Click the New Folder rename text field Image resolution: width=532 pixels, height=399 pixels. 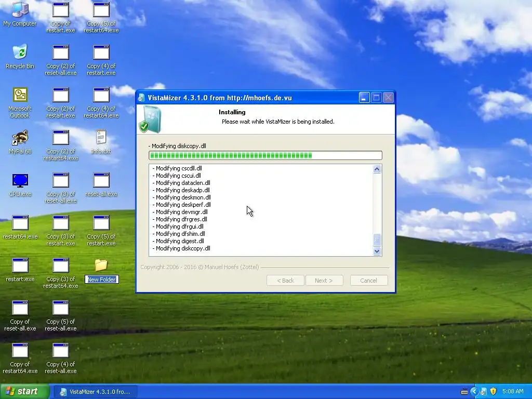(x=101, y=279)
